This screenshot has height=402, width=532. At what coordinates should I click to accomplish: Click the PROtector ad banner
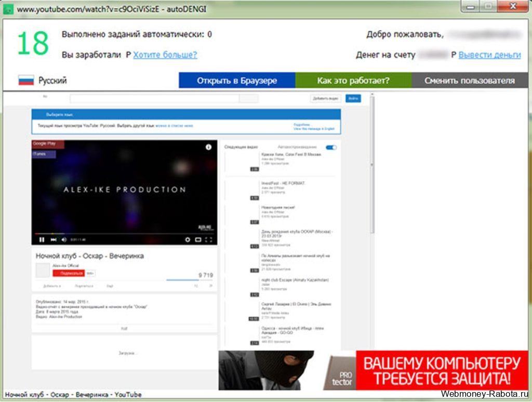pyautogui.click(x=373, y=370)
